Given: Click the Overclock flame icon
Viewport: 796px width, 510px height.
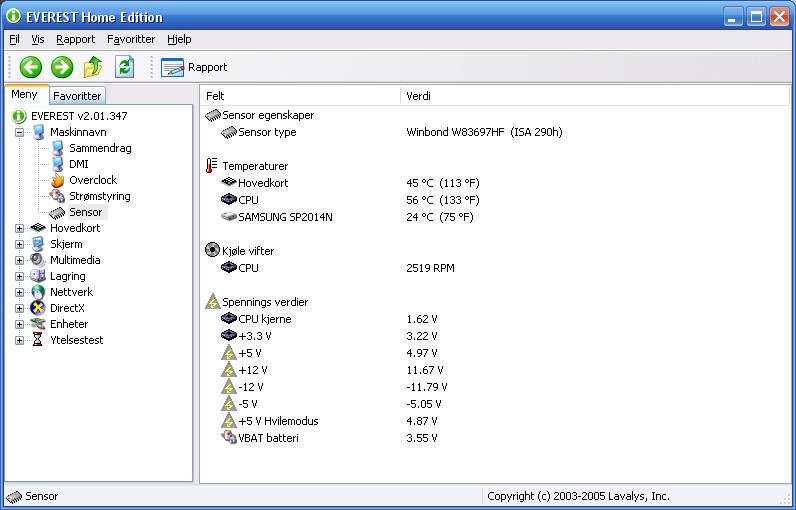Looking at the screenshot, I should tap(57, 180).
